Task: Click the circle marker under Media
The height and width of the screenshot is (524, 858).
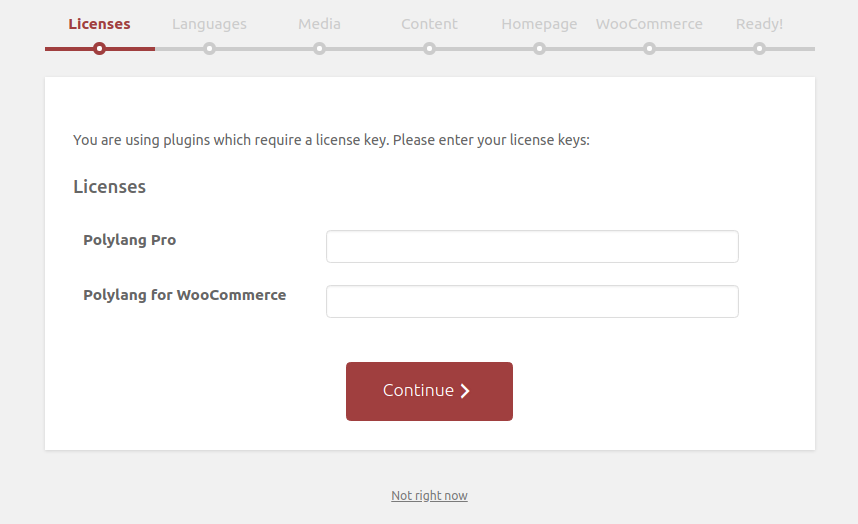Action: (319, 49)
